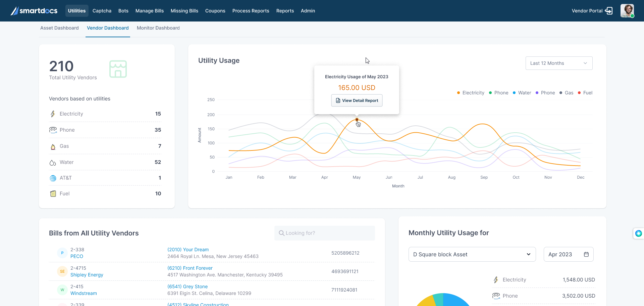Open the Captcha menu
The image size is (644, 306).
[102, 11]
